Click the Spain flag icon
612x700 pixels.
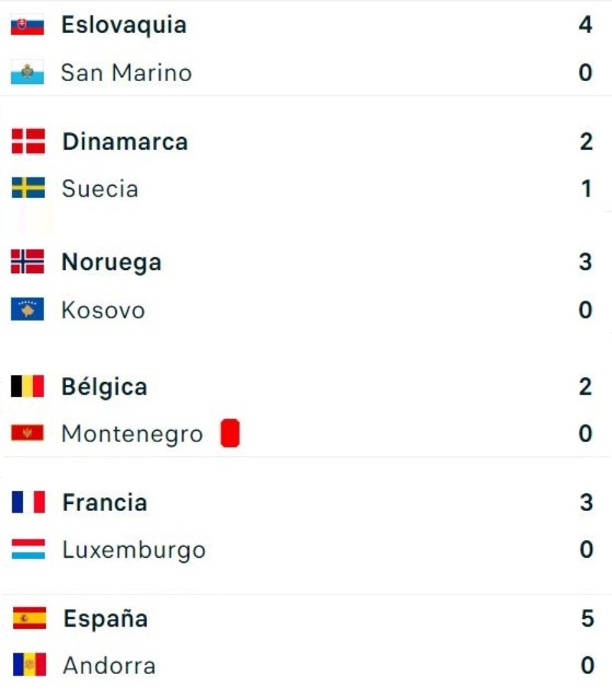point(29,618)
